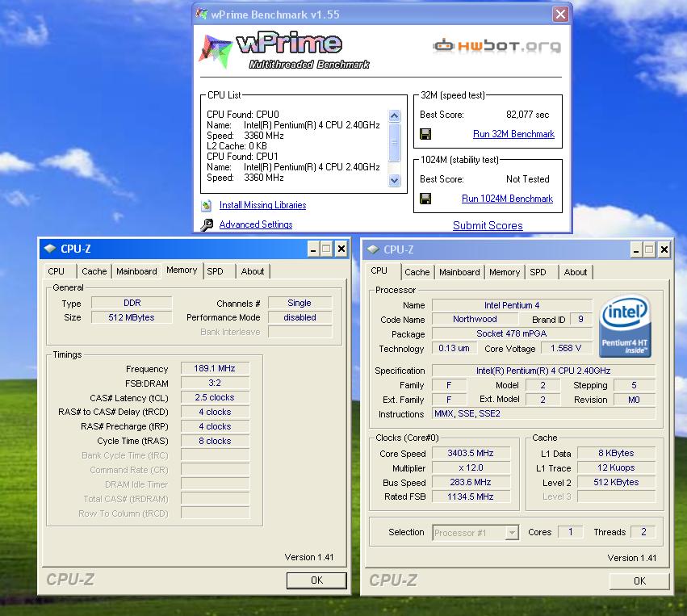
Task: Click OK in the right CPU-Z window
Action: [639, 581]
